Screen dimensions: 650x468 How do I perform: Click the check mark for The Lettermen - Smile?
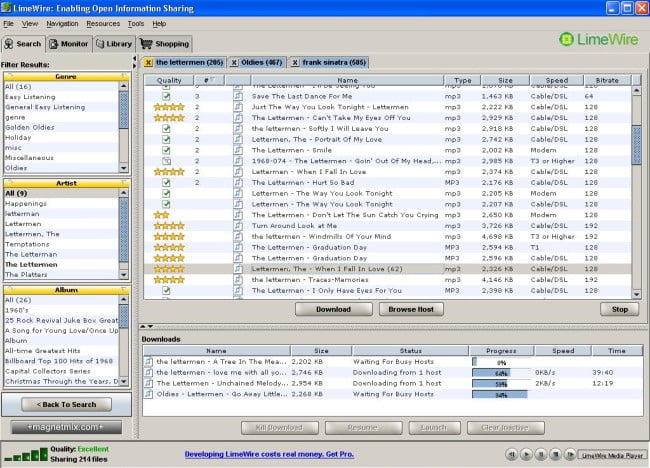click(x=166, y=150)
